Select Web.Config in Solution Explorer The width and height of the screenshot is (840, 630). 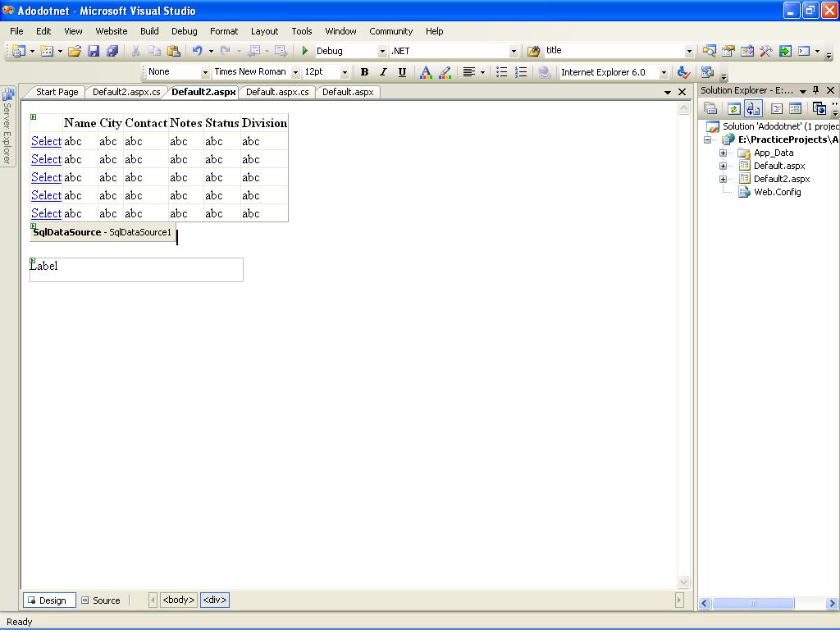point(778,192)
